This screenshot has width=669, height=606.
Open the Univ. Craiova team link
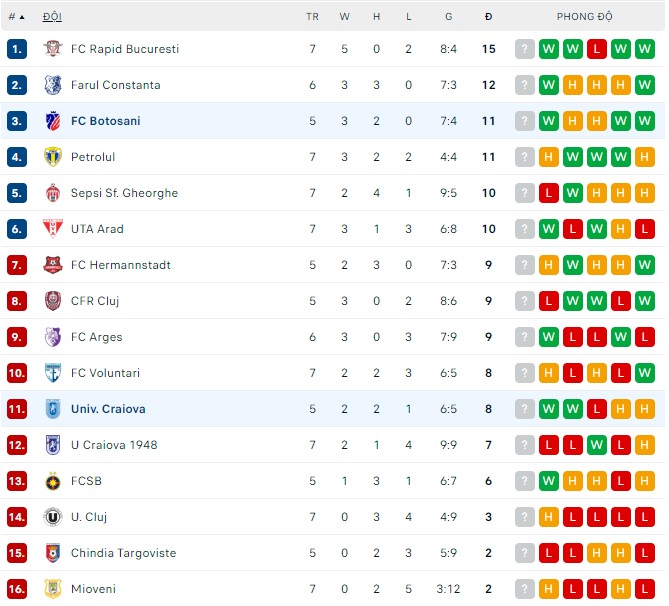(108, 409)
